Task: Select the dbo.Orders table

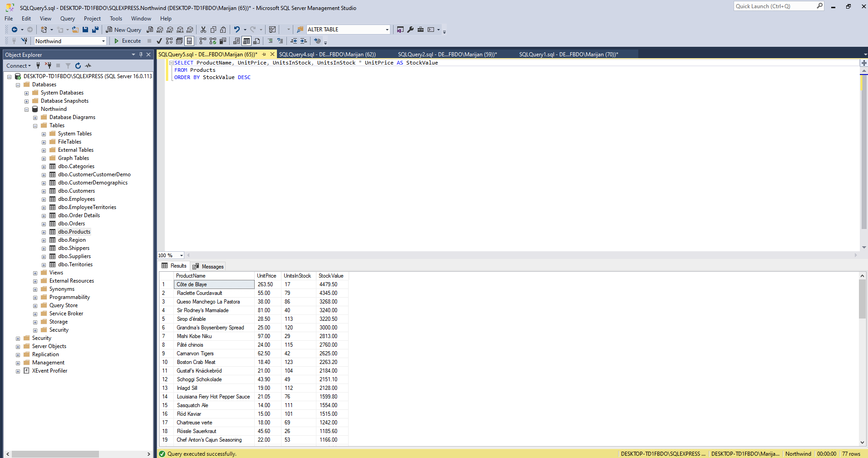Action: (71, 224)
